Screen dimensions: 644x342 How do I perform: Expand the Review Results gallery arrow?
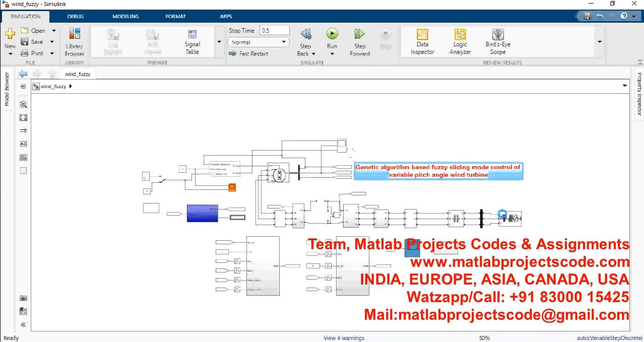point(600,42)
